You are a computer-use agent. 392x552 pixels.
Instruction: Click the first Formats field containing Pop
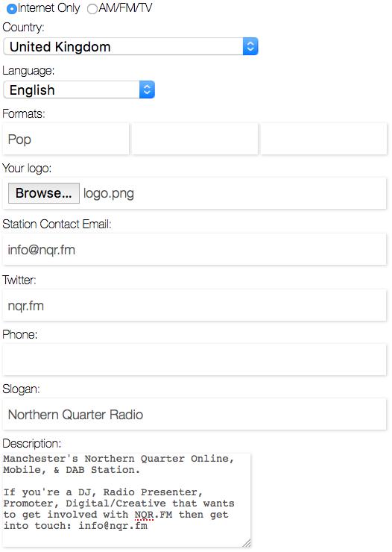(x=66, y=139)
